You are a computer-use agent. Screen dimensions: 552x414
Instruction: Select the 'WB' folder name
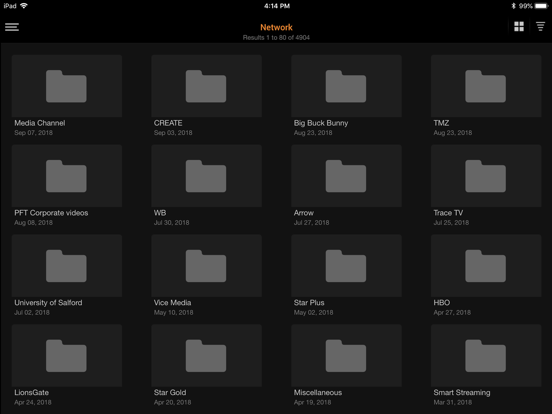[160, 213]
